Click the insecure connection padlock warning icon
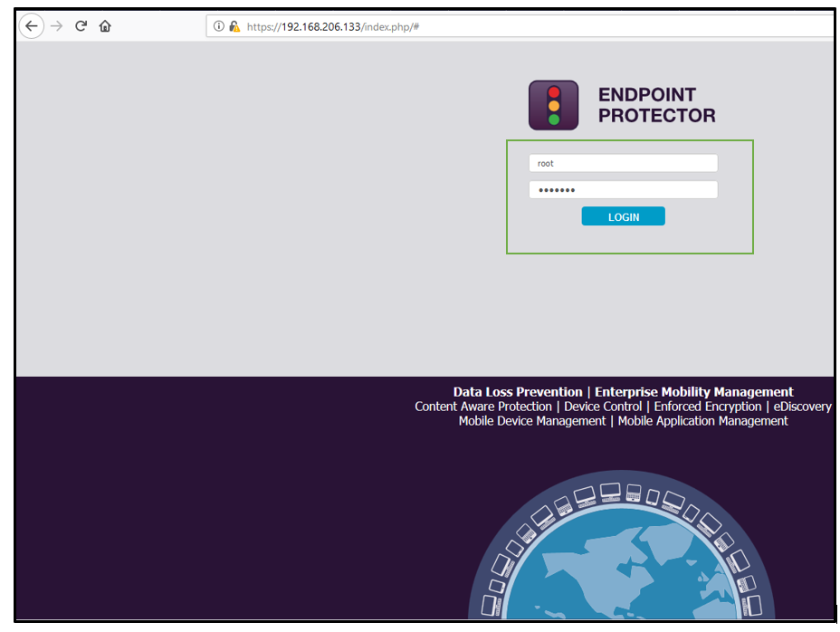This screenshot has height=632, width=840. pos(234,26)
